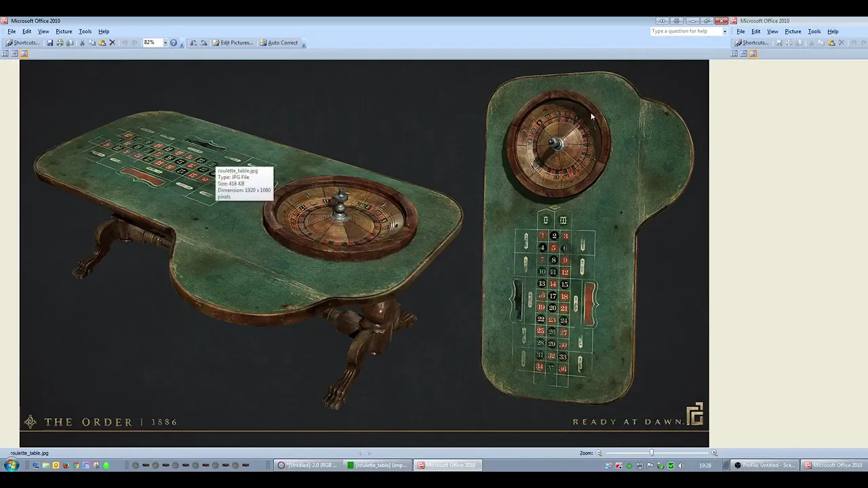Click the Print icon in the second Office window
This screenshot has width=868, height=488.
(789, 43)
